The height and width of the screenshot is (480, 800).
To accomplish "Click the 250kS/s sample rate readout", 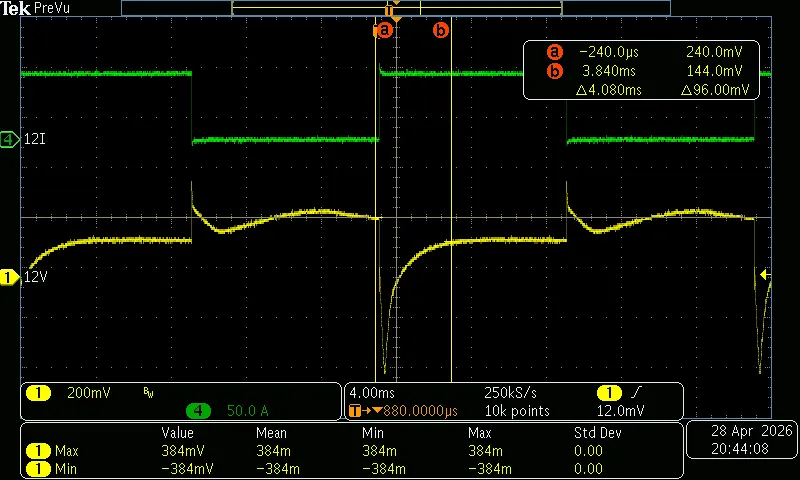I will 510,393.
